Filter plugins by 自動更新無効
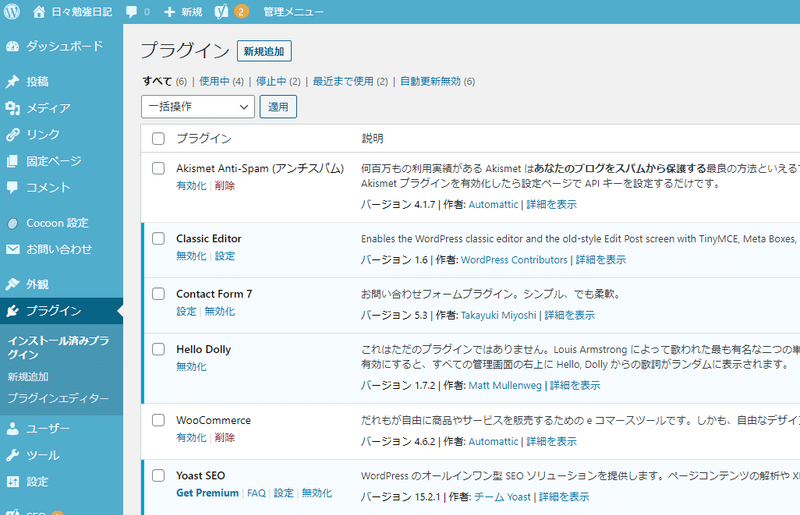The width and height of the screenshot is (800, 515). (430, 81)
